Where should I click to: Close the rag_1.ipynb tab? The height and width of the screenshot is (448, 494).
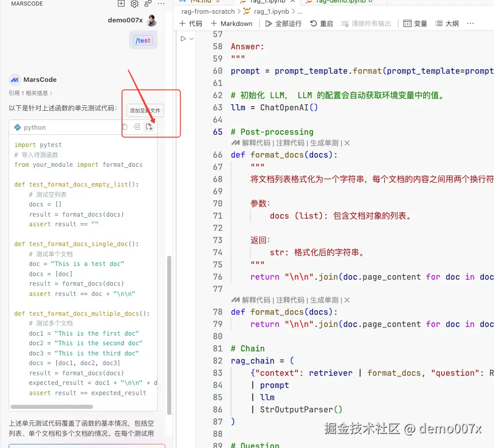(293, 1)
